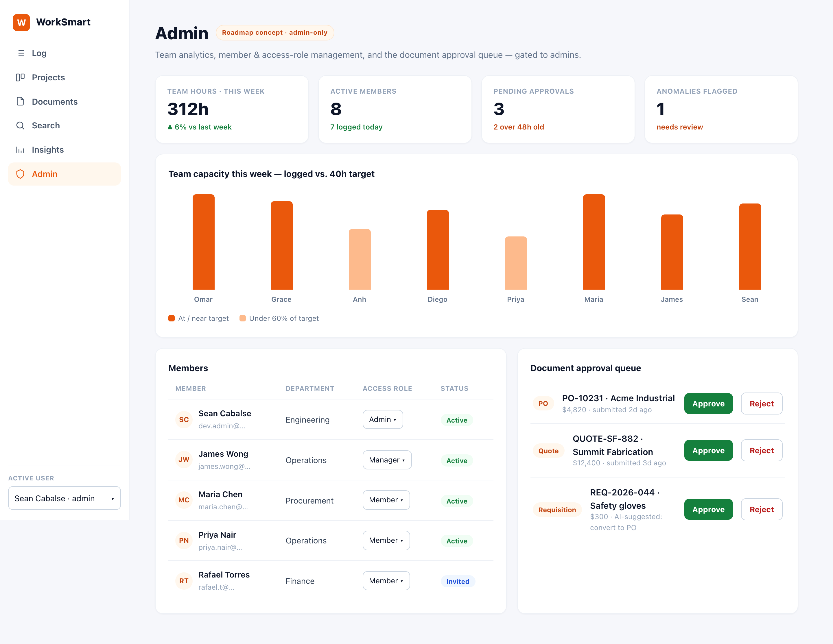The width and height of the screenshot is (833, 644).
Task: Navigate to Insights
Action: point(64,150)
